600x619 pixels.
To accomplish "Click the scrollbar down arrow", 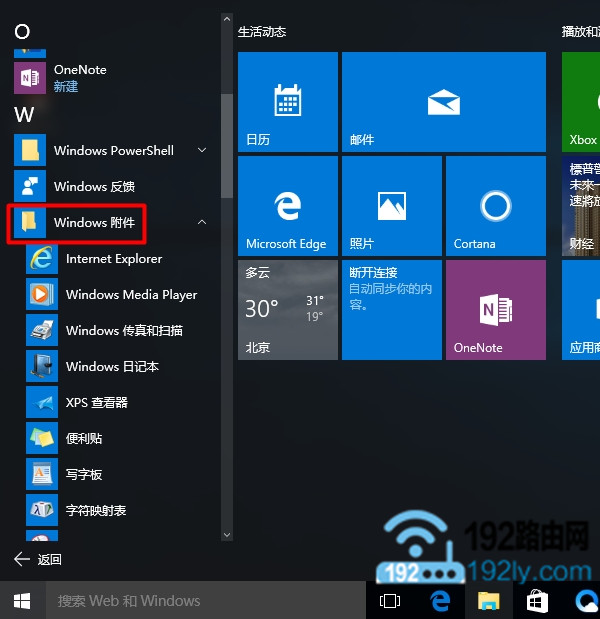I will tap(227, 535).
